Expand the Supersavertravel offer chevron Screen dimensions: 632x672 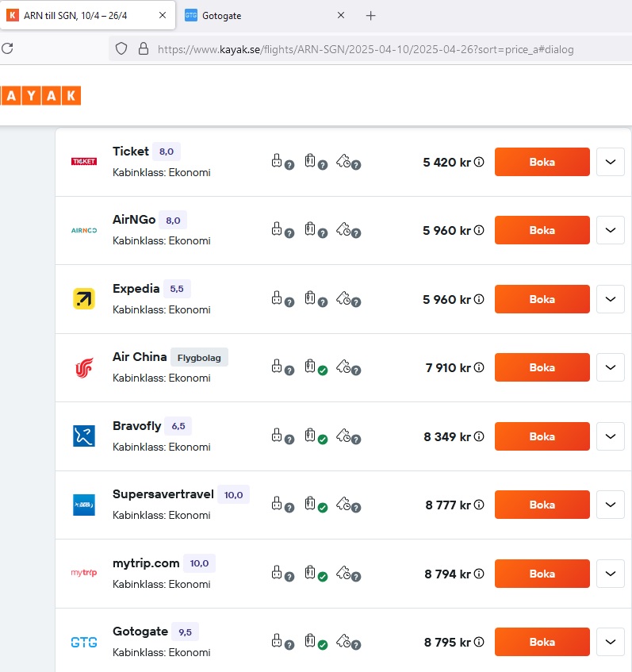click(x=610, y=505)
